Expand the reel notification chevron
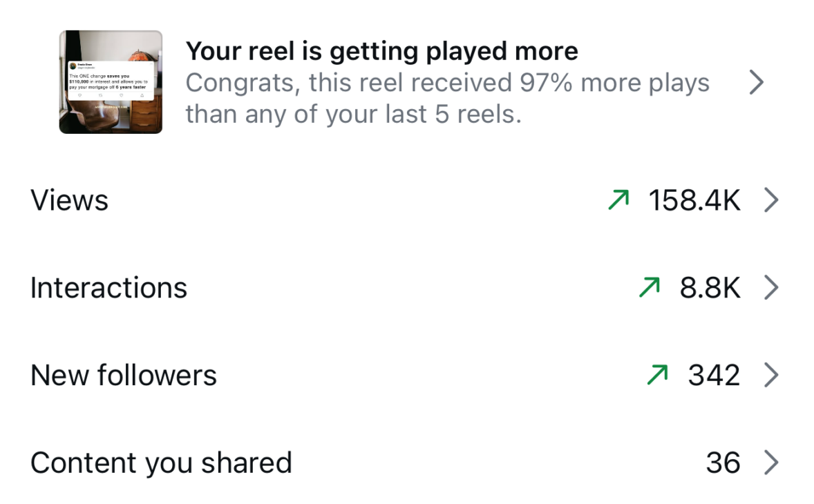Screen dimensions: 814x504 tap(757, 83)
